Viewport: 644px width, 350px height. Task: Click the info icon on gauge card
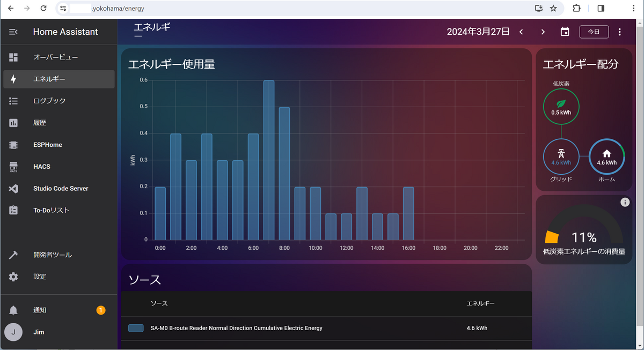(625, 202)
